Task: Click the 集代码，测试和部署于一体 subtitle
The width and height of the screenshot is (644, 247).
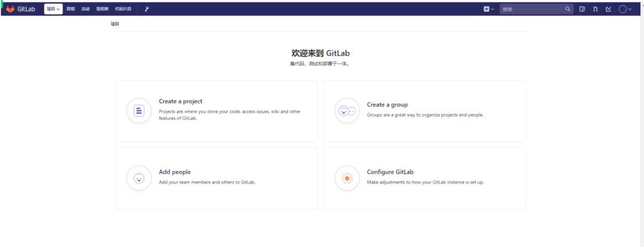Action: pyautogui.click(x=320, y=64)
